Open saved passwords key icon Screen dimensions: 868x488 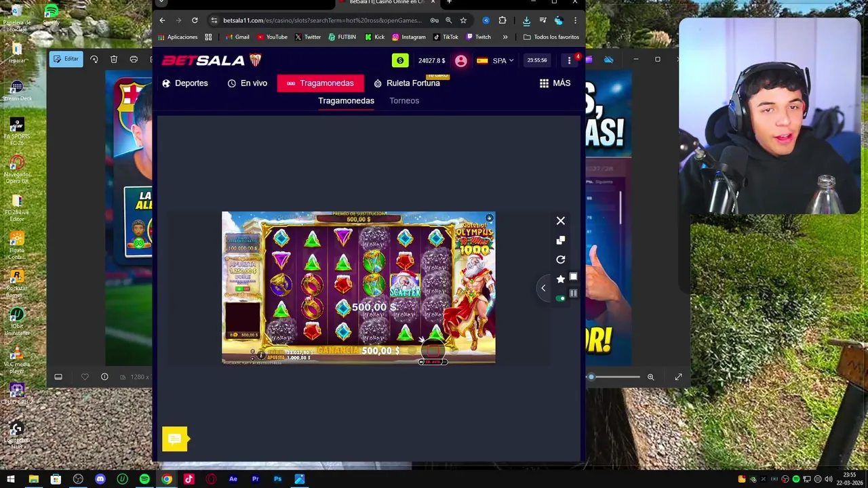point(434,20)
